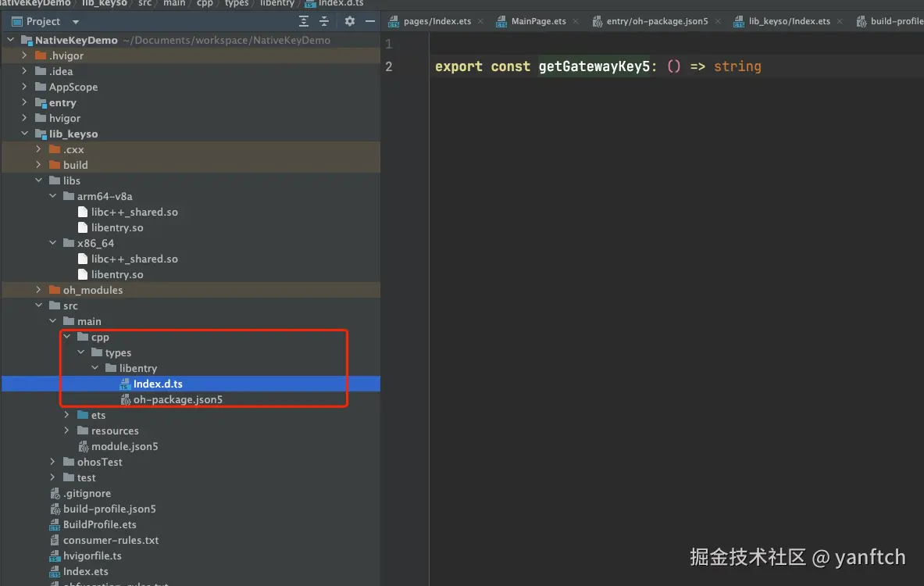Open Index.ets in lib_keyso root
Image resolution: width=924 pixels, height=586 pixels.
pos(85,571)
